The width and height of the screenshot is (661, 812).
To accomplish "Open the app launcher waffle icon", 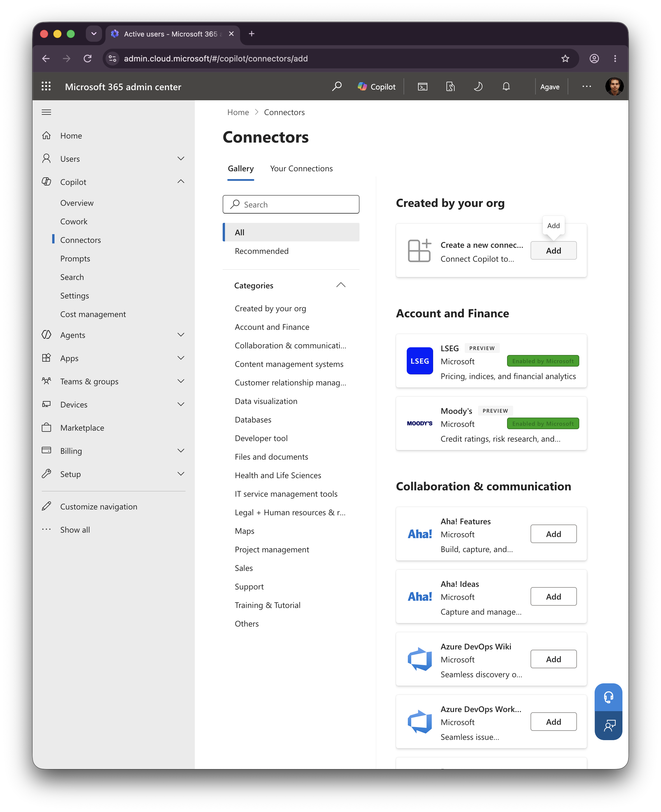I will (46, 86).
